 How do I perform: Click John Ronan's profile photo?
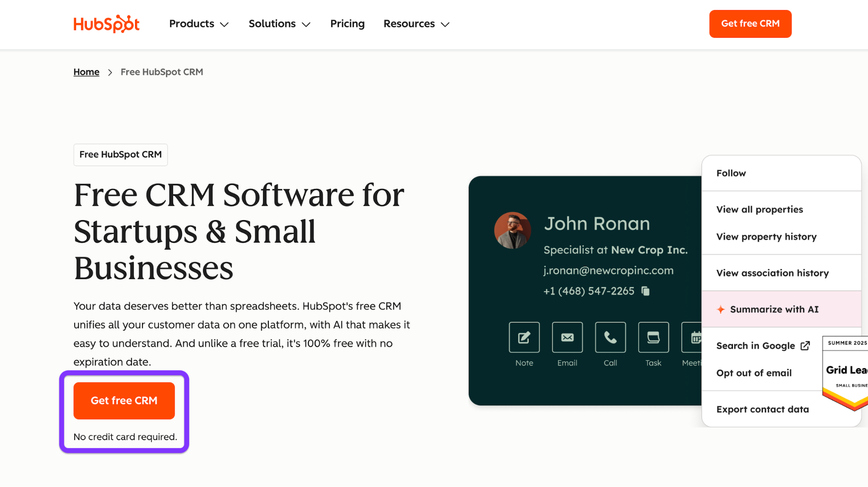pos(512,230)
